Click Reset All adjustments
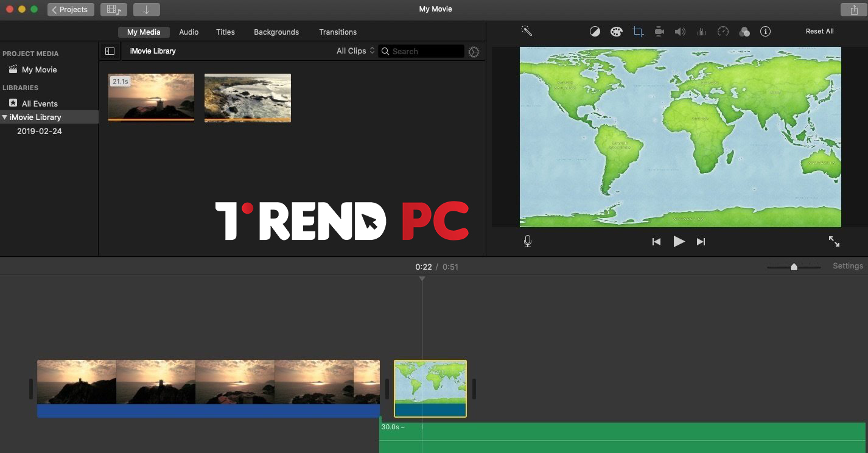868x453 pixels. 820,31
